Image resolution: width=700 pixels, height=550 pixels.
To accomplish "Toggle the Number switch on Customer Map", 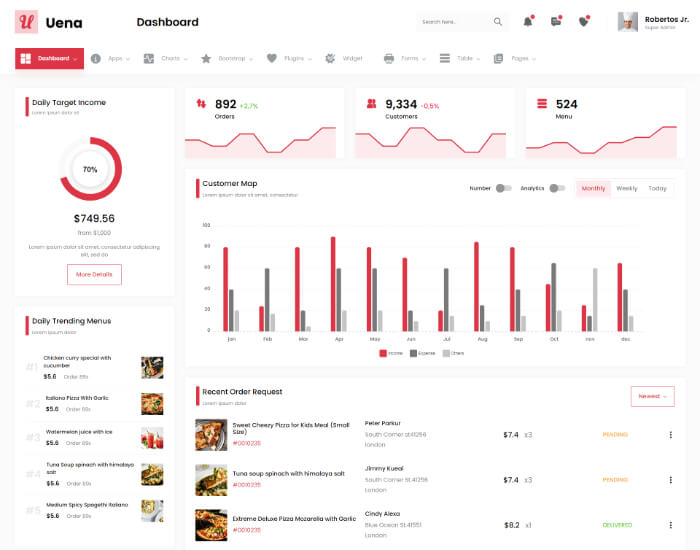I will pyautogui.click(x=503, y=188).
